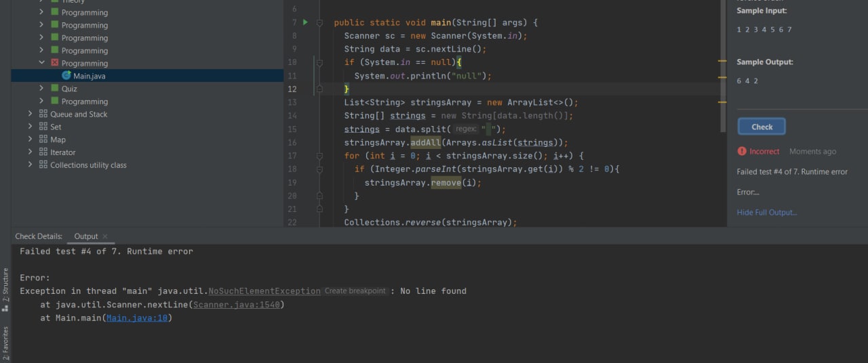Click 'Failed test #4 of 7' in right panel
This screenshot has height=363, width=868.
792,171
